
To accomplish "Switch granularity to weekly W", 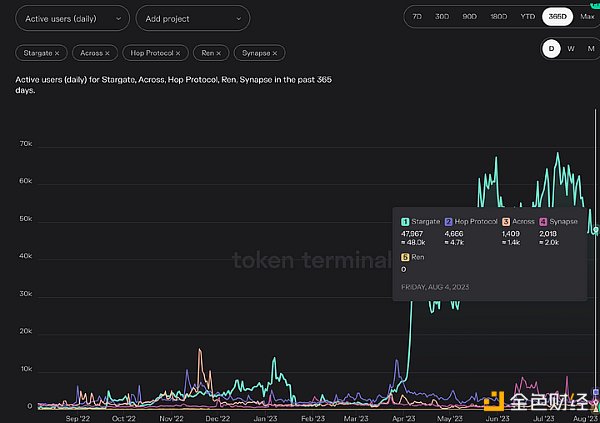I will [x=570, y=48].
